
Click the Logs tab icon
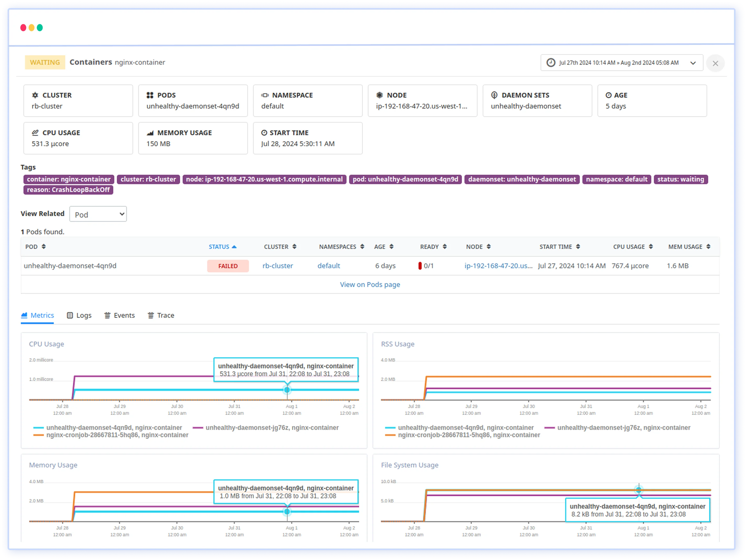click(x=70, y=315)
